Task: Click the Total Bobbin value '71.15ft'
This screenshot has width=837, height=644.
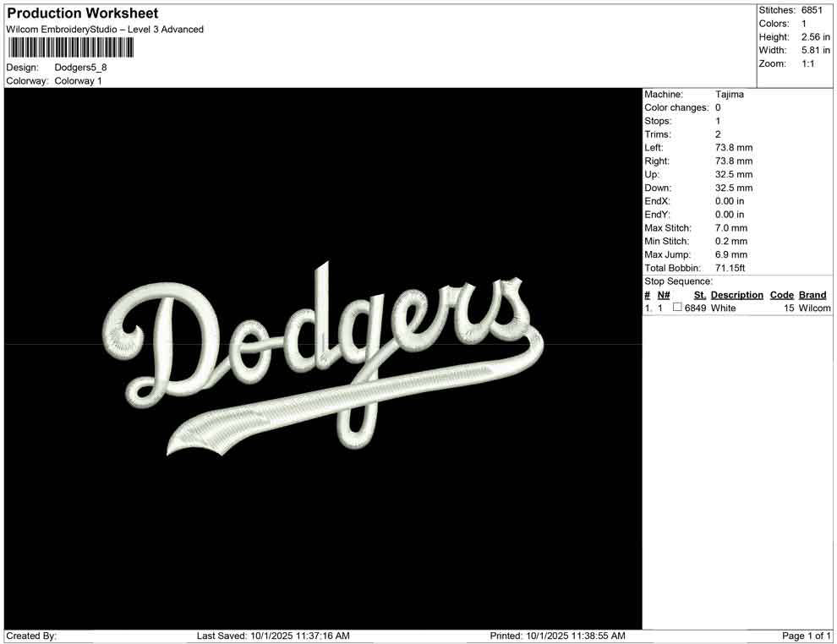Action: [730, 268]
